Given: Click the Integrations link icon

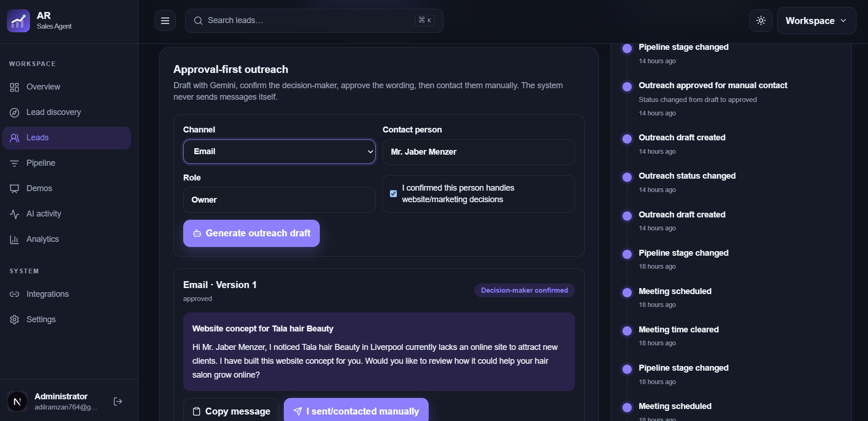Looking at the screenshot, I should (x=15, y=295).
